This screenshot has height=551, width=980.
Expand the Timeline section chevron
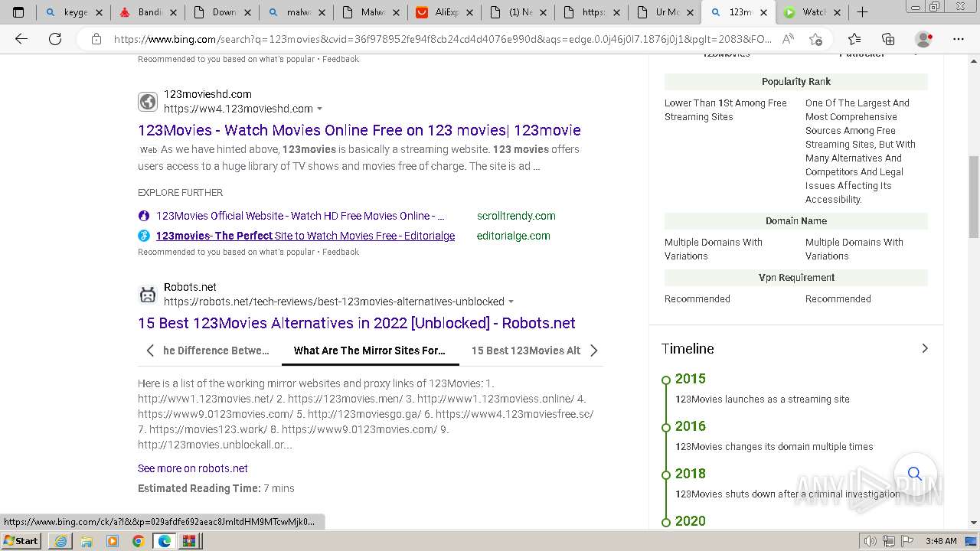(x=925, y=348)
